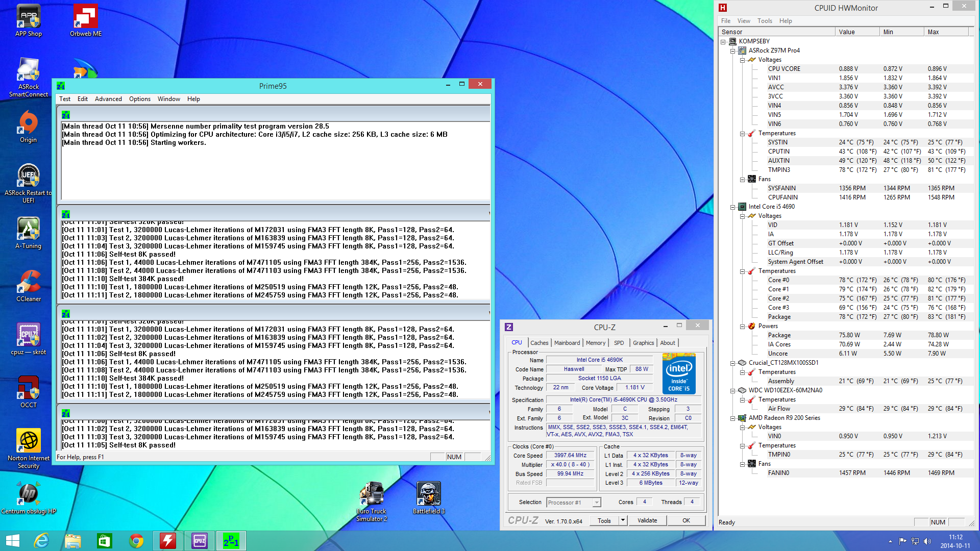Open the Advanced menu in Prime95
The width and height of the screenshot is (980, 551).
(x=108, y=99)
